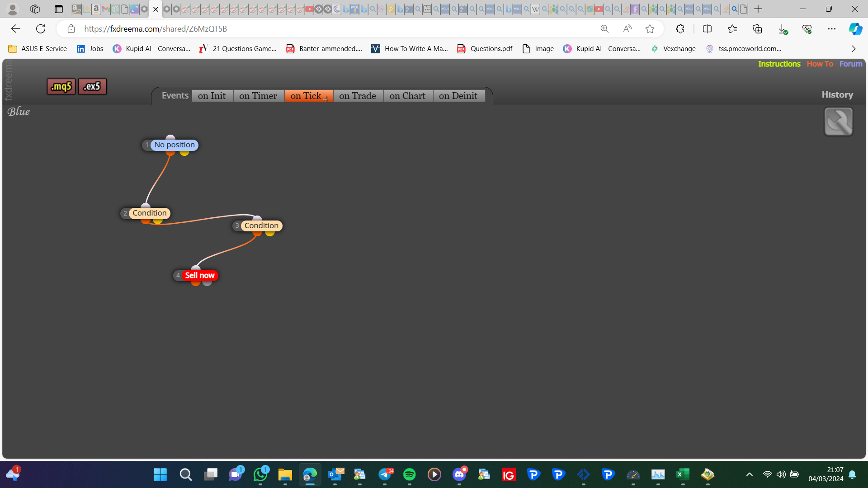Open Browser essentials heart icon
Image resolution: width=868 pixels, height=488 pixels.
click(x=807, y=29)
